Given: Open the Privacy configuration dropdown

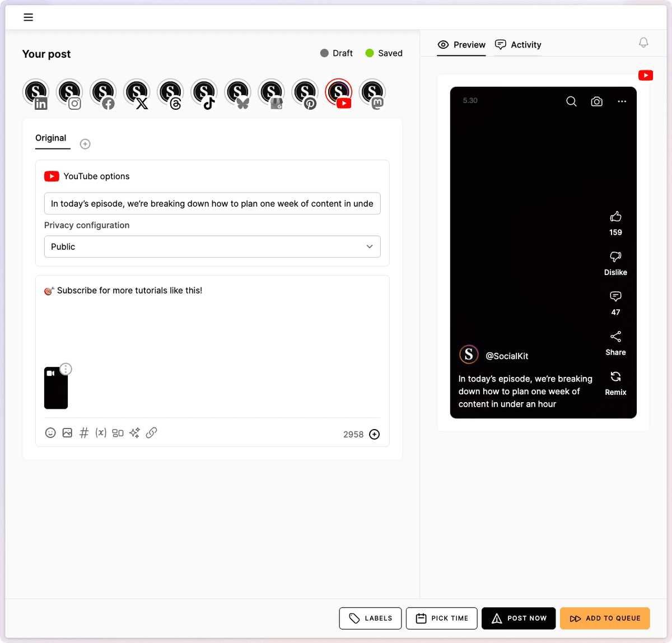Looking at the screenshot, I should point(212,246).
